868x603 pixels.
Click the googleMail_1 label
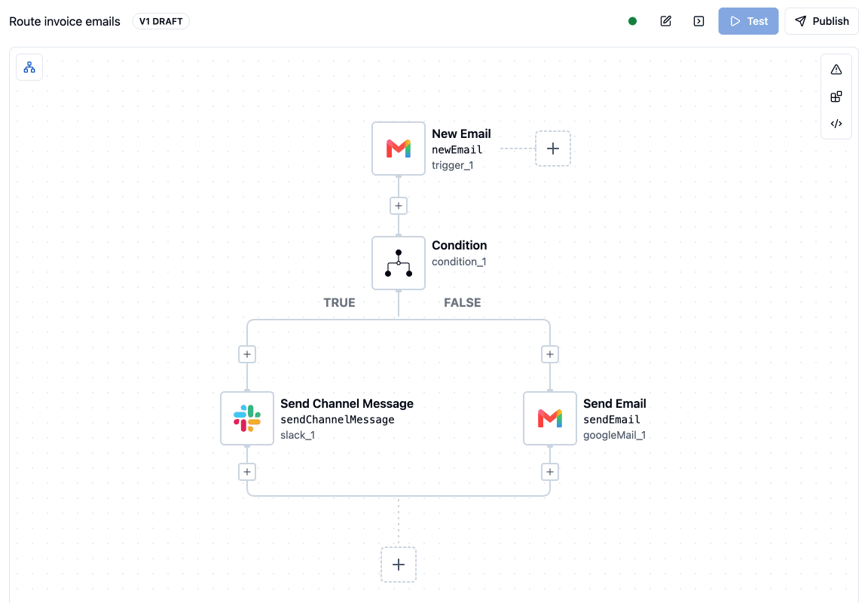coord(615,435)
